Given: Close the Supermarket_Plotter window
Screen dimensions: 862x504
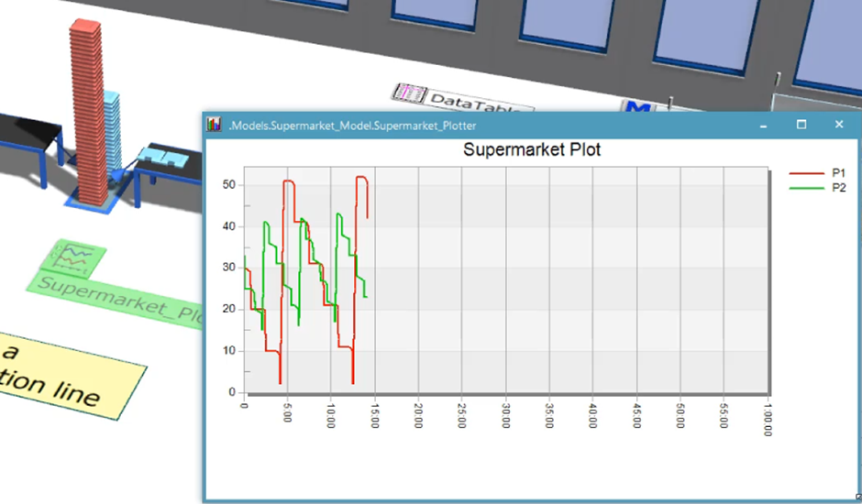Looking at the screenshot, I should click(839, 125).
